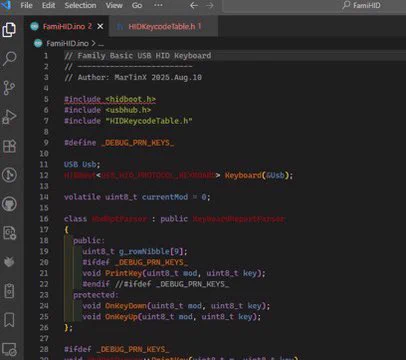Open the Run and Debug view
The height and width of the screenshot is (360, 406).
(9, 117)
